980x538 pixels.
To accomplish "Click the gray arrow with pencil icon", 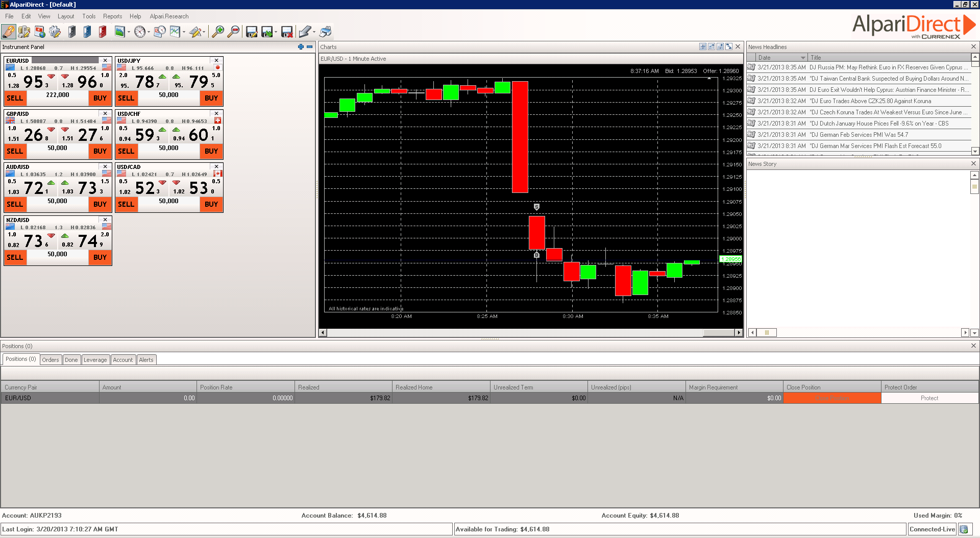I will [305, 32].
